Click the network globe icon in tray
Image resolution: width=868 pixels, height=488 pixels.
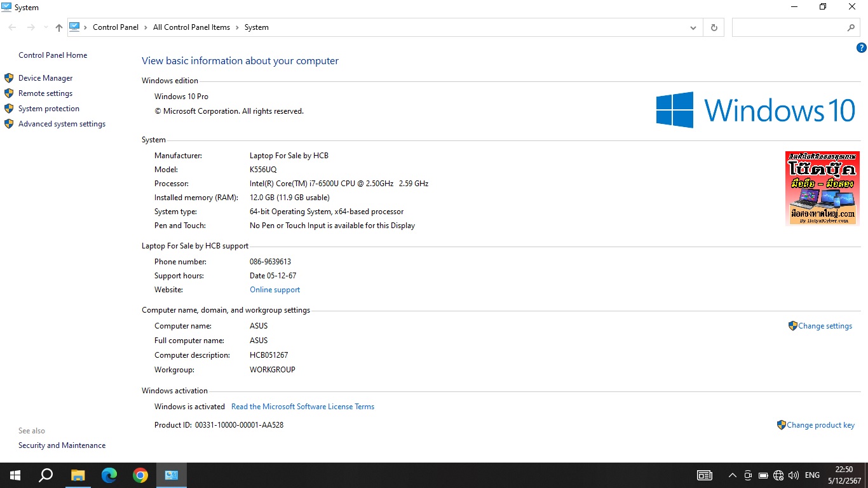tap(778, 475)
